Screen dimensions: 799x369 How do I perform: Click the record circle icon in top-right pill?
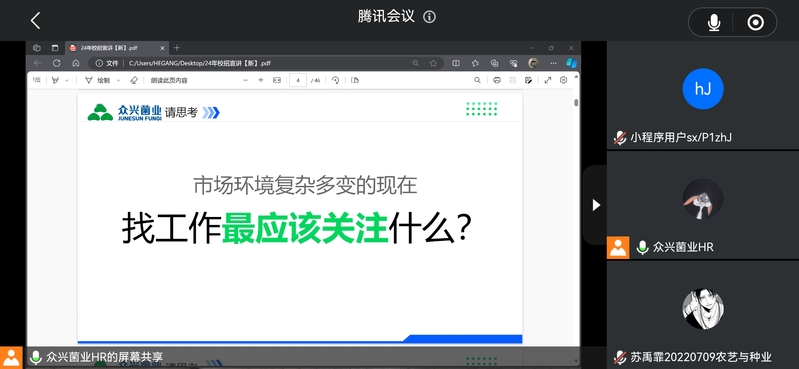(x=755, y=22)
